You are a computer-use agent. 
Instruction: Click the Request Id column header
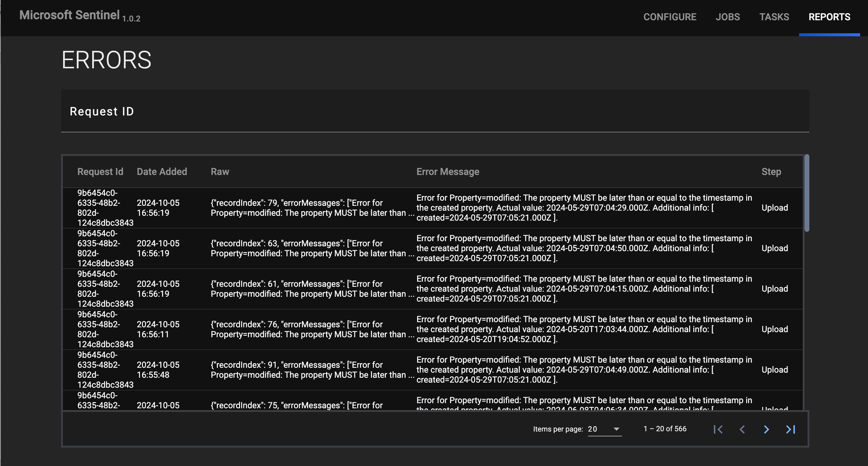point(100,172)
